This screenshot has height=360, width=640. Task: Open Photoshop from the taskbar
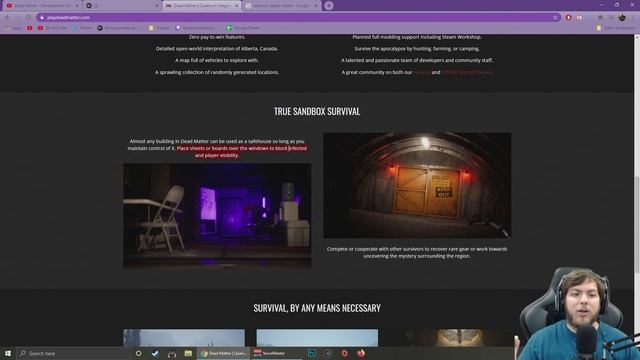312,353
